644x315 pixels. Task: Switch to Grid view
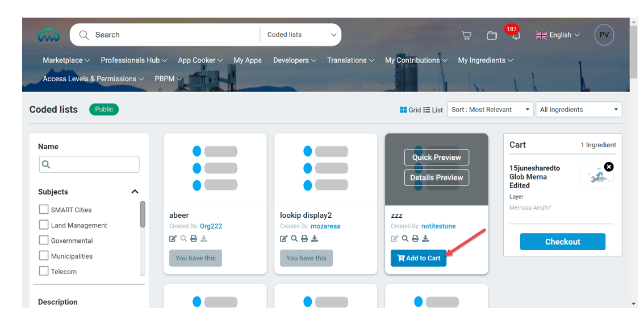[x=410, y=110]
